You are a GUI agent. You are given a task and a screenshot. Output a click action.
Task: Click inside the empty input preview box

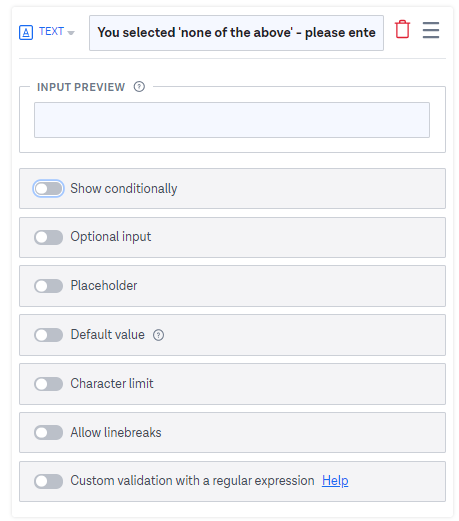coord(232,120)
